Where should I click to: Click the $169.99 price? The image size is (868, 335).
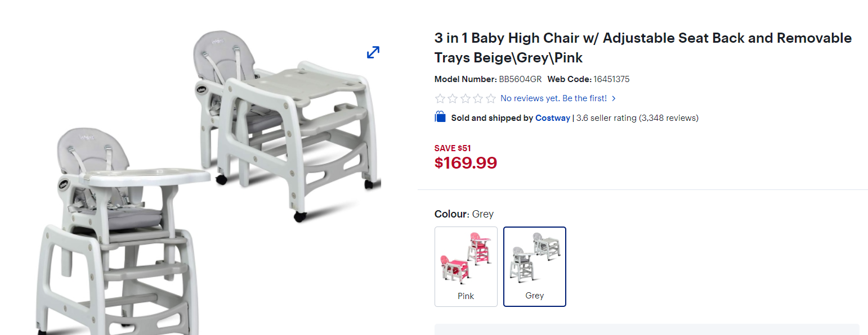pyautogui.click(x=466, y=163)
